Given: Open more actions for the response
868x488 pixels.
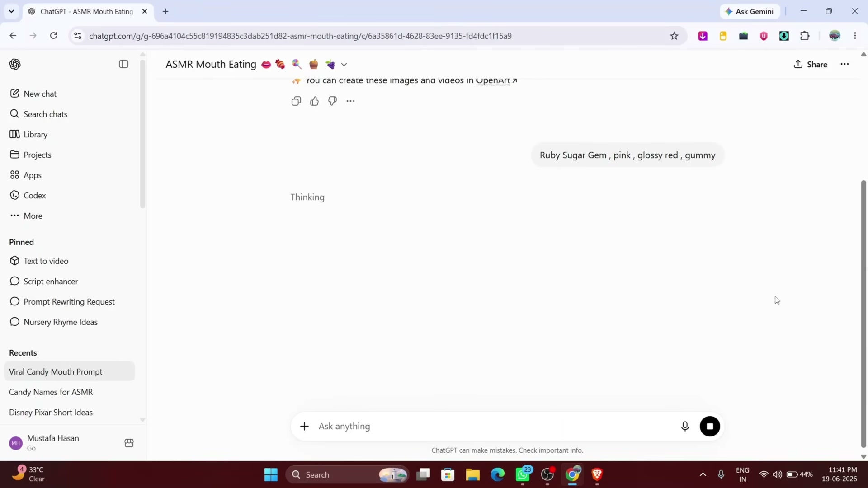Looking at the screenshot, I should tap(351, 101).
